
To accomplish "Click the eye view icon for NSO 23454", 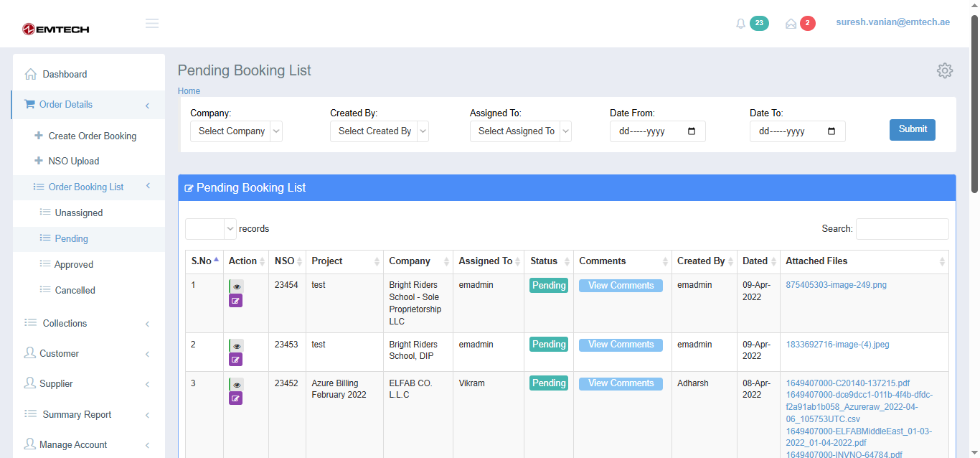I will (236, 286).
